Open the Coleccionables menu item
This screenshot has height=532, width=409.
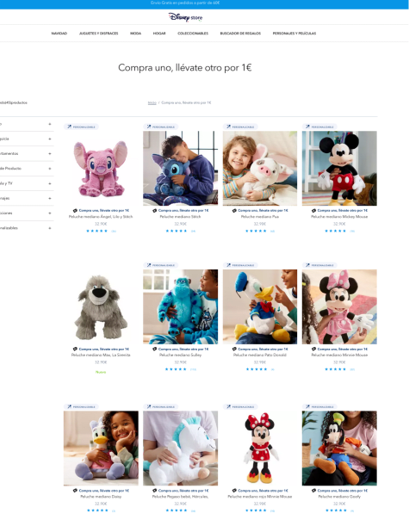pos(193,34)
